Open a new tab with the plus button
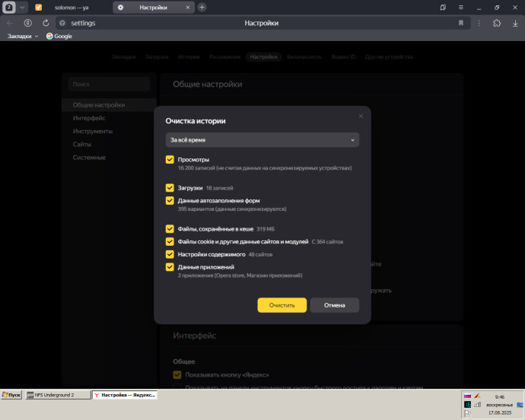 (x=202, y=8)
